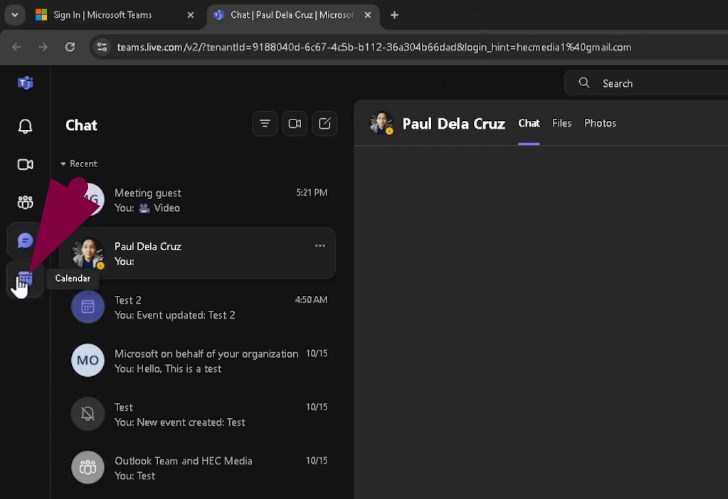This screenshot has width=728, height=499.
Task: Select the Chat icon in the sidebar
Action: (25, 240)
